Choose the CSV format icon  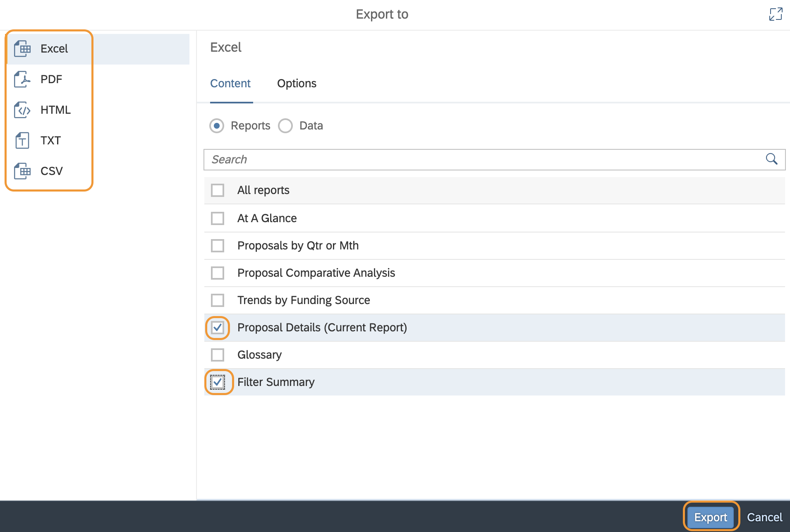coord(22,171)
